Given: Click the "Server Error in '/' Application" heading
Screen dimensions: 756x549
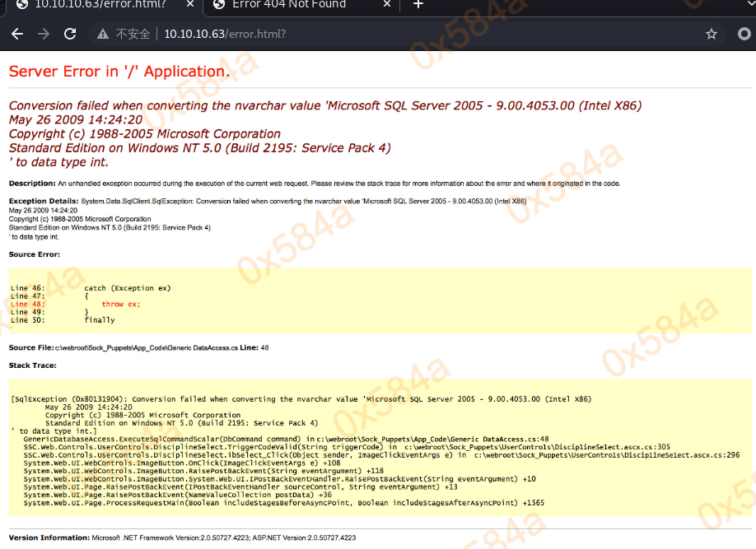Looking at the screenshot, I should 119,72.
